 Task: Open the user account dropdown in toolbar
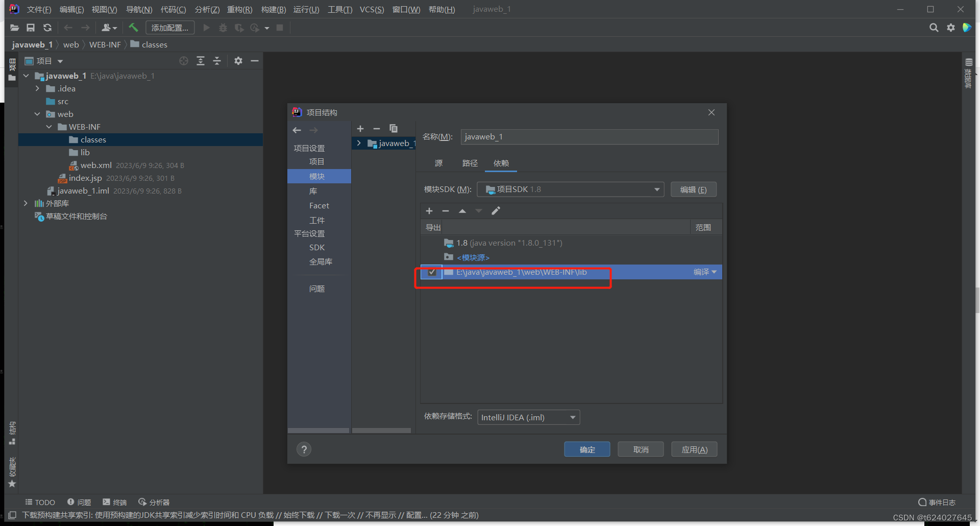pos(109,28)
